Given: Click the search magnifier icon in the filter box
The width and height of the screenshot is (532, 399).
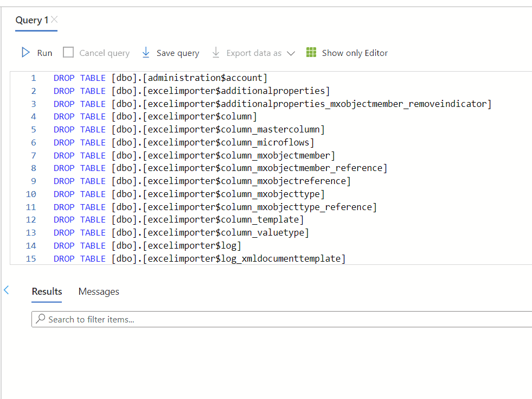Looking at the screenshot, I should pos(41,319).
